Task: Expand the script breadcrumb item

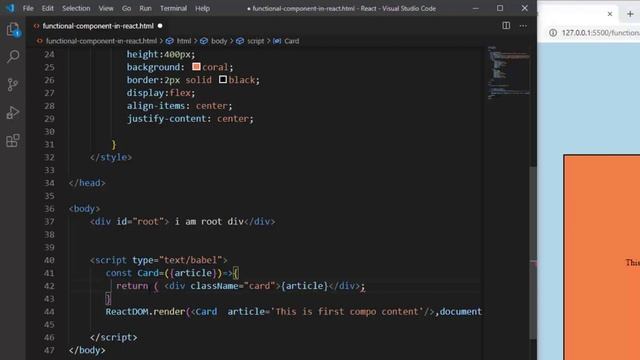Action: [x=256, y=41]
